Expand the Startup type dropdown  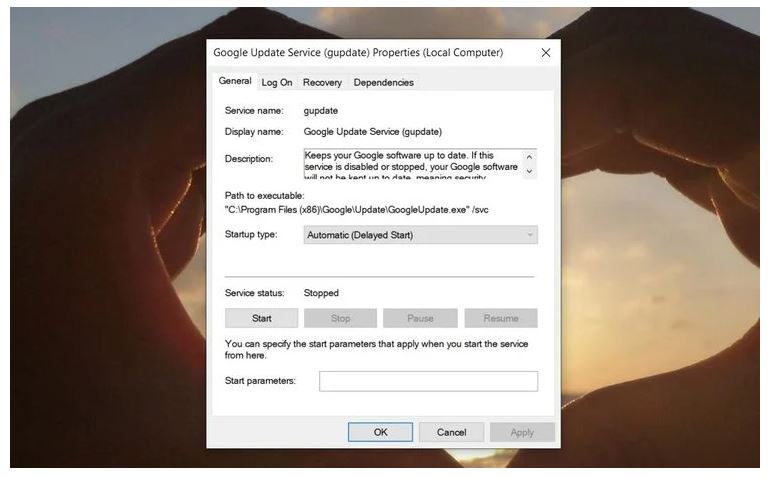pos(420,235)
